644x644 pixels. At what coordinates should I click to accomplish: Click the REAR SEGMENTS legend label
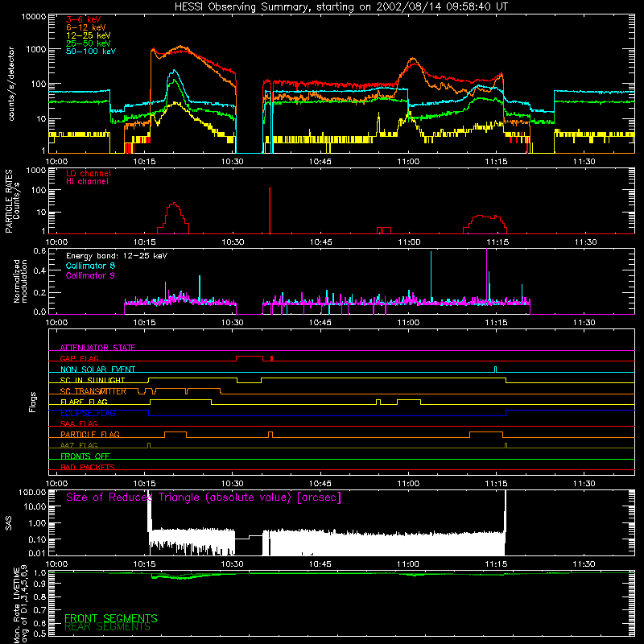[x=108, y=627]
